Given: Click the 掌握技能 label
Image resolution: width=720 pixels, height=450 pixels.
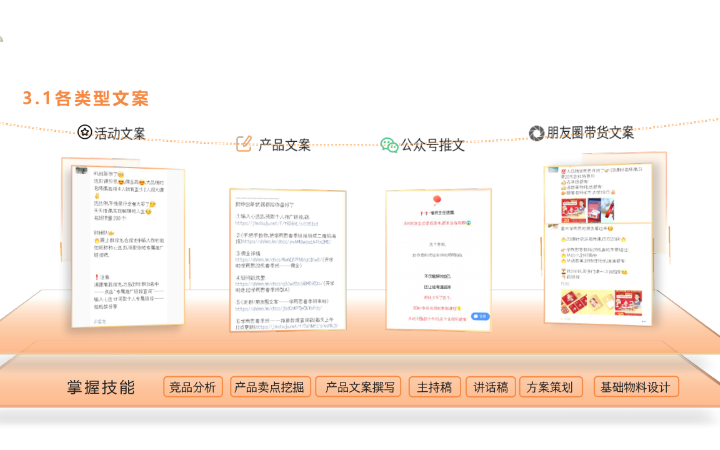Looking at the screenshot, I should pyautogui.click(x=100, y=387).
